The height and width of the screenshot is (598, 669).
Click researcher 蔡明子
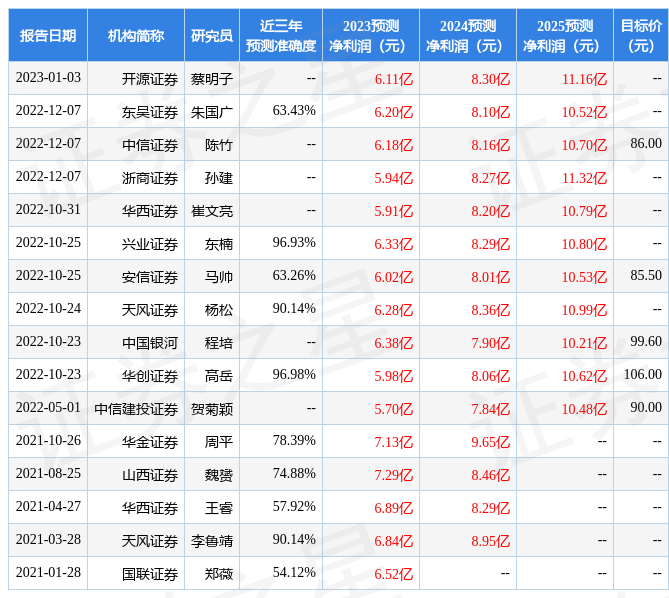[212, 79]
